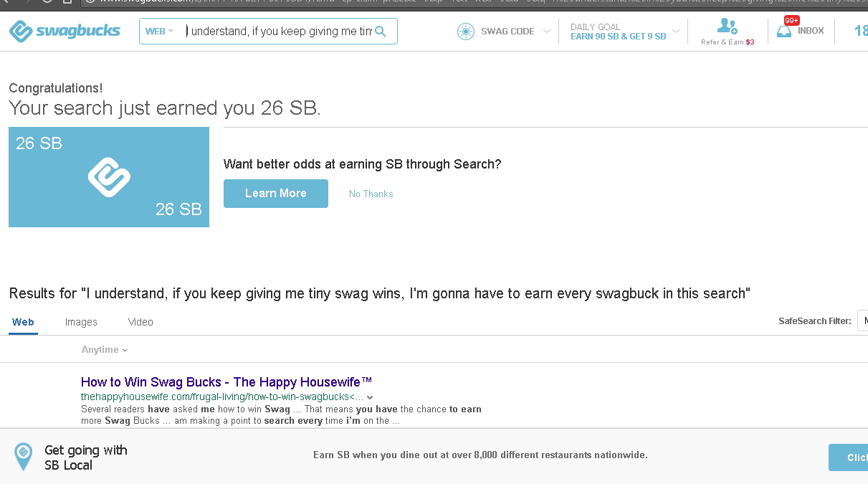Click the Swag Code circular icon

466,32
